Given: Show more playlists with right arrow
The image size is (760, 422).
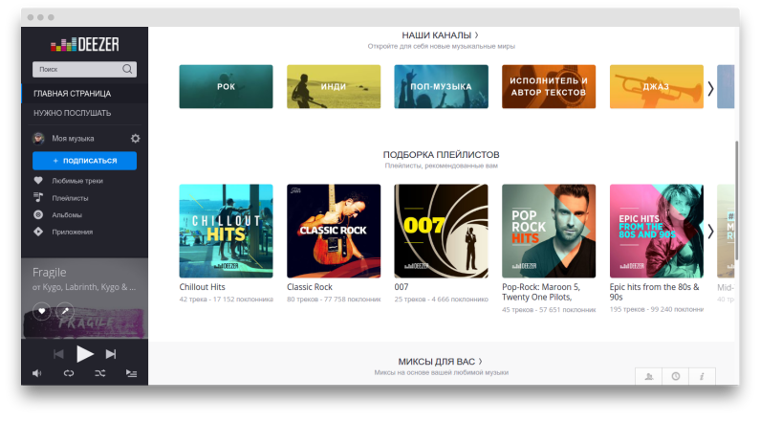Looking at the screenshot, I should pos(710,232).
